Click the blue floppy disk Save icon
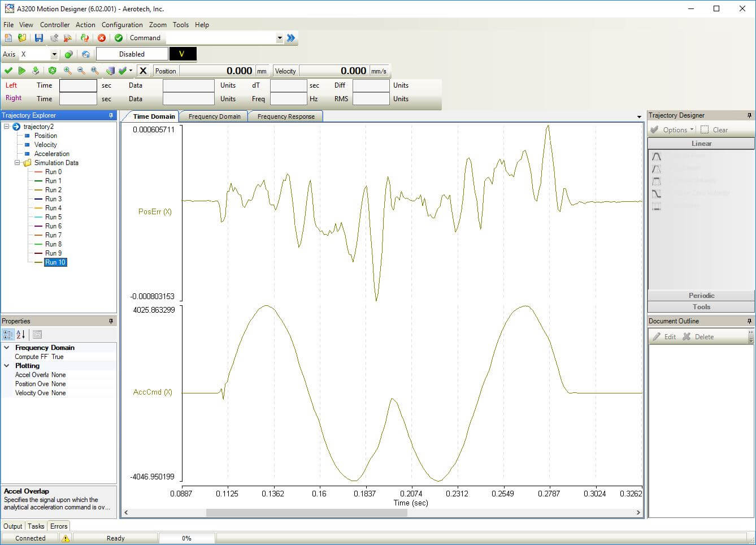The height and width of the screenshot is (545, 756). (39, 38)
